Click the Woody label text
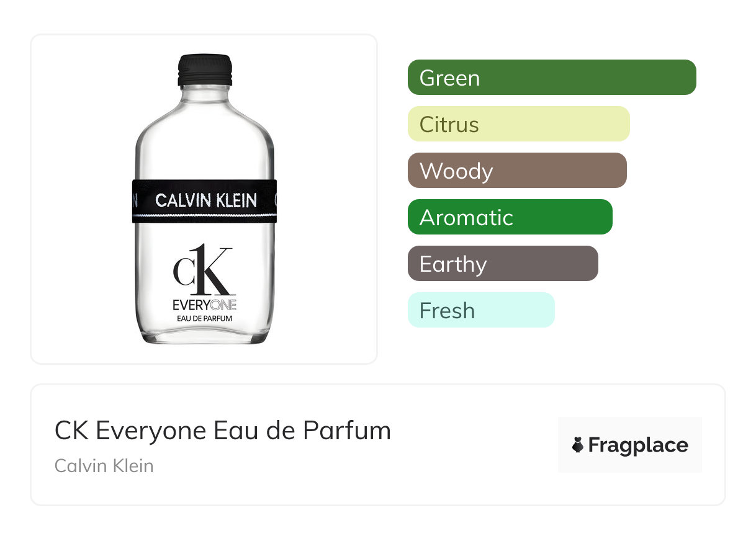This screenshot has width=756, height=536. click(456, 171)
